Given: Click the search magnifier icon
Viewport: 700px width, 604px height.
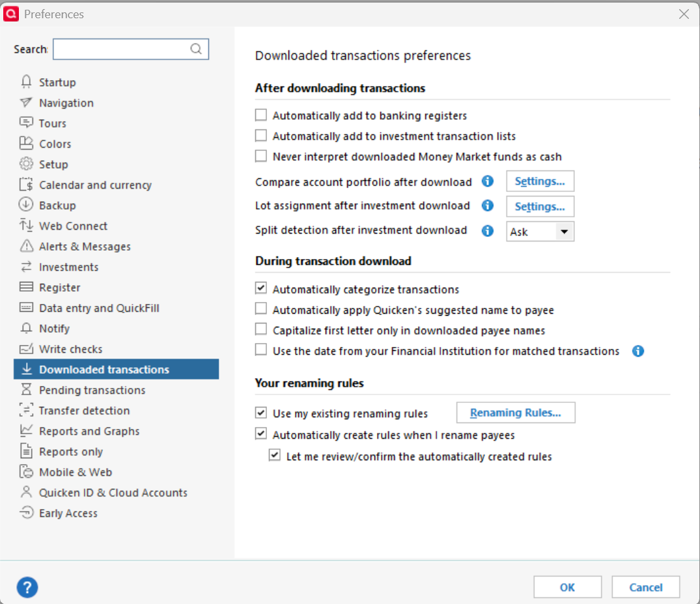Looking at the screenshot, I should [x=196, y=49].
